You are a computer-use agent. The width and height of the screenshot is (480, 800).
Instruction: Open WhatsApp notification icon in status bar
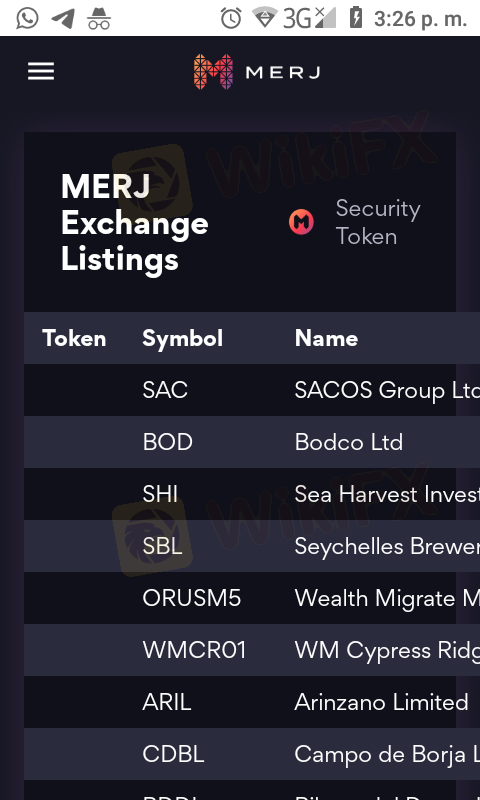[27, 18]
